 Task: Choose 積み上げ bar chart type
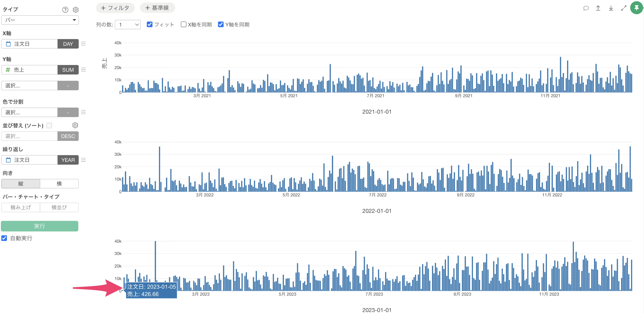coord(21,207)
